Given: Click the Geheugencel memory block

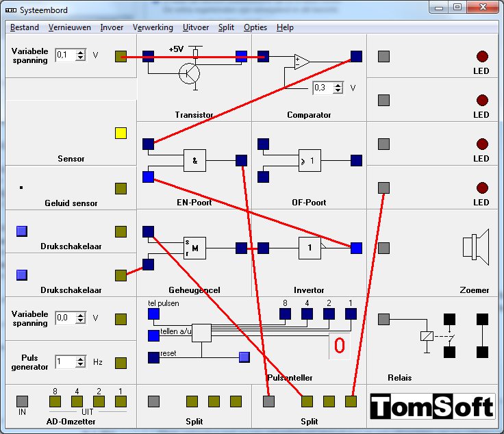Looking at the screenshot, I should 194,248.
